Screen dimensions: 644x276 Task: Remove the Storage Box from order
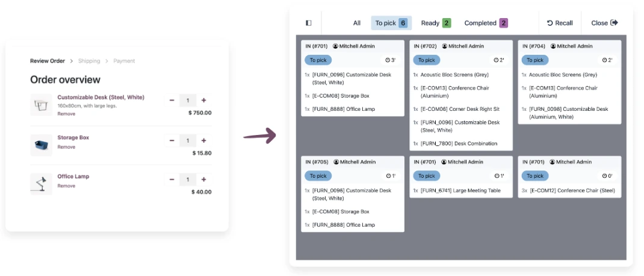click(66, 147)
